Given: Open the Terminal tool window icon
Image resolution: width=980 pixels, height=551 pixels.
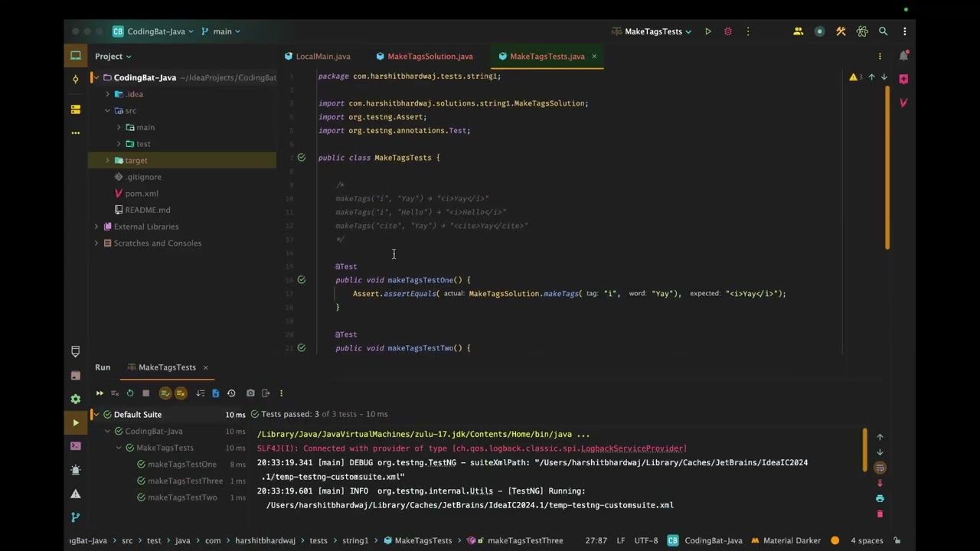Looking at the screenshot, I should tap(75, 446).
